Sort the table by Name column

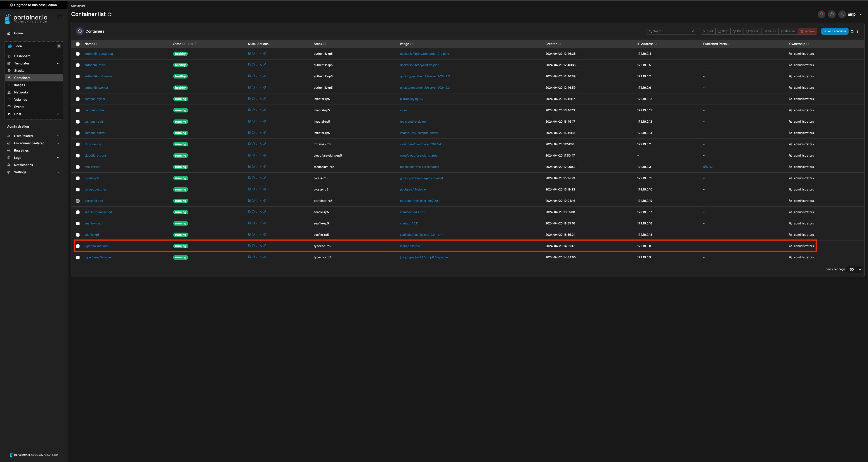point(91,44)
